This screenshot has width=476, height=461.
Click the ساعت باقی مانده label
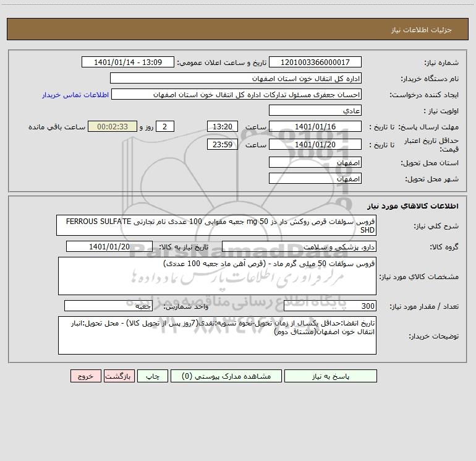point(57,127)
